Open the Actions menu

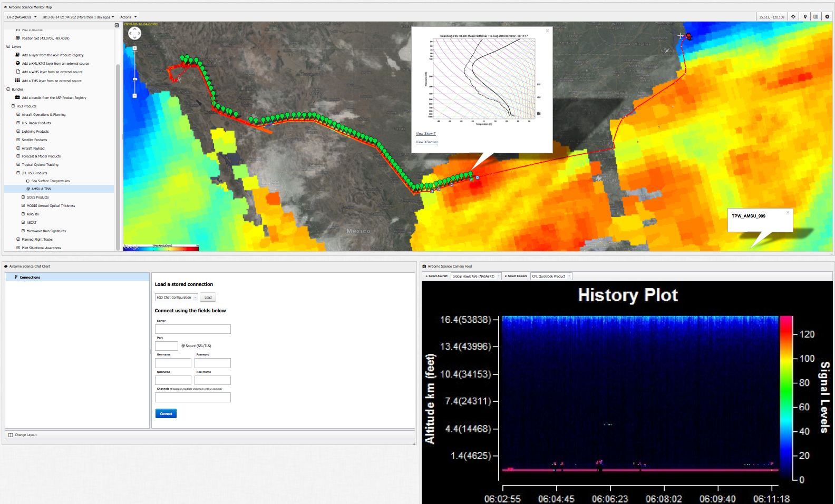pyautogui.click(x=128, y=17)
